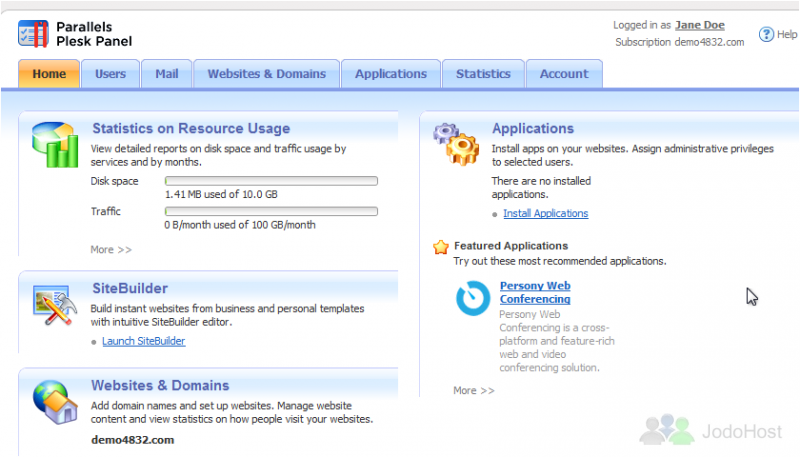
Task: Click the Websites & Domains globe house icon
Action: (55, 402)
